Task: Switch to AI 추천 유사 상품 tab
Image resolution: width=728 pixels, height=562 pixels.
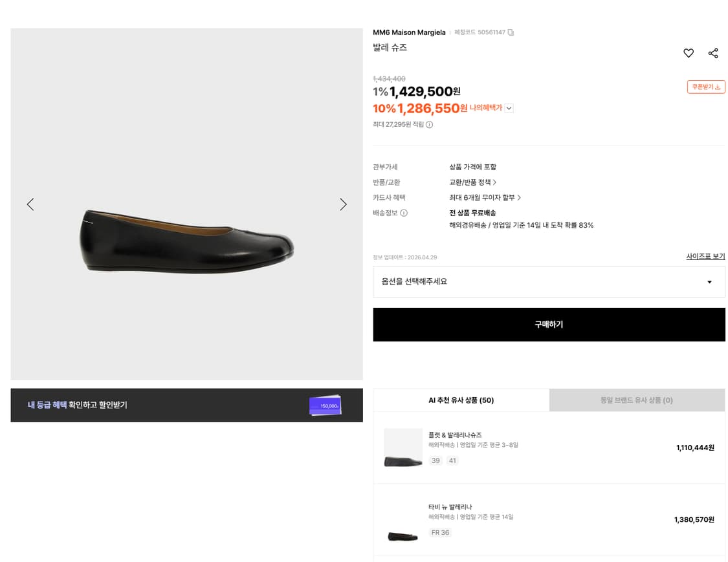Action: click(x=461, y=400)
